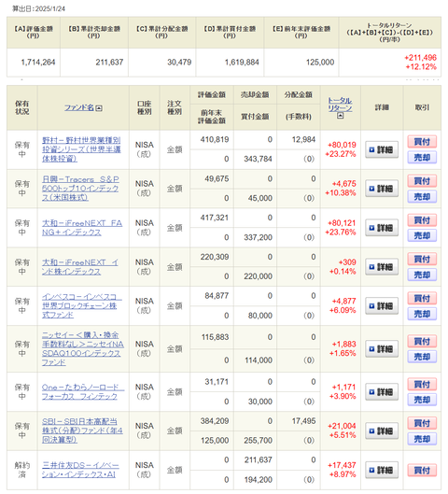Click 買付 for インベスコ blockchain fund
The height and width of the screenshot is (494, 448).
tap(422, 298)
